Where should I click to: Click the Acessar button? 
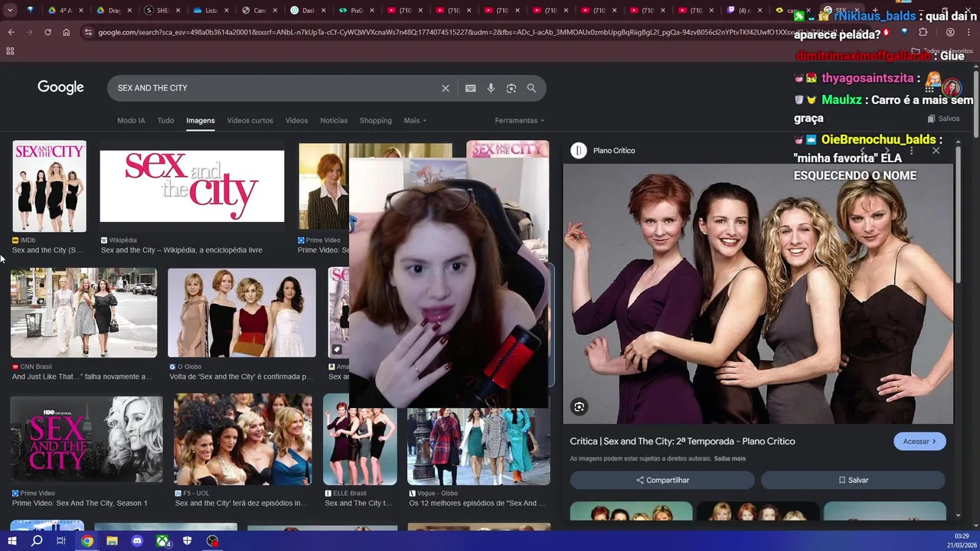920,442
